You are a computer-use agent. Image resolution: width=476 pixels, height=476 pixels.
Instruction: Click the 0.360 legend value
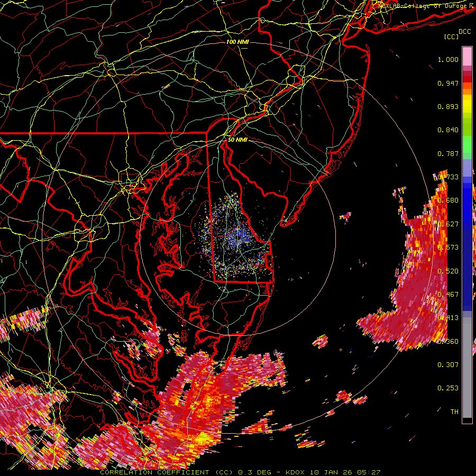click(448, 342)
